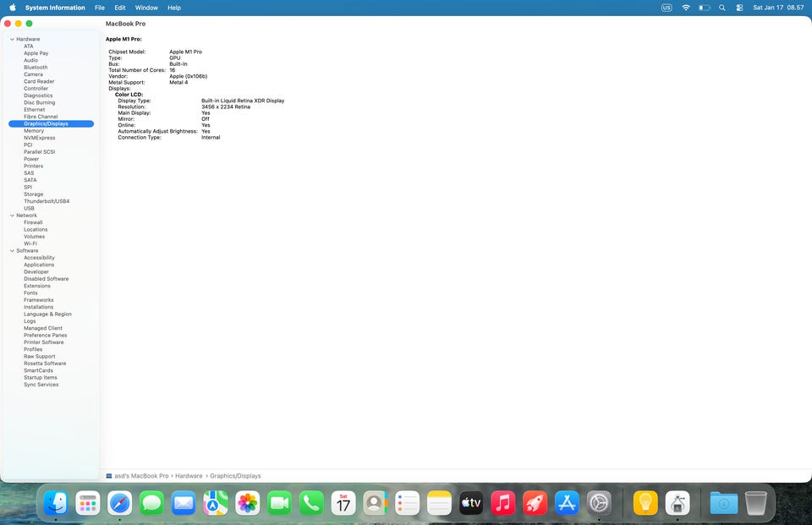Click 'Built-in Liquid Retina XDR Display' value
Viewport: 812px width, 525px height.
click(x=243, y=101)
